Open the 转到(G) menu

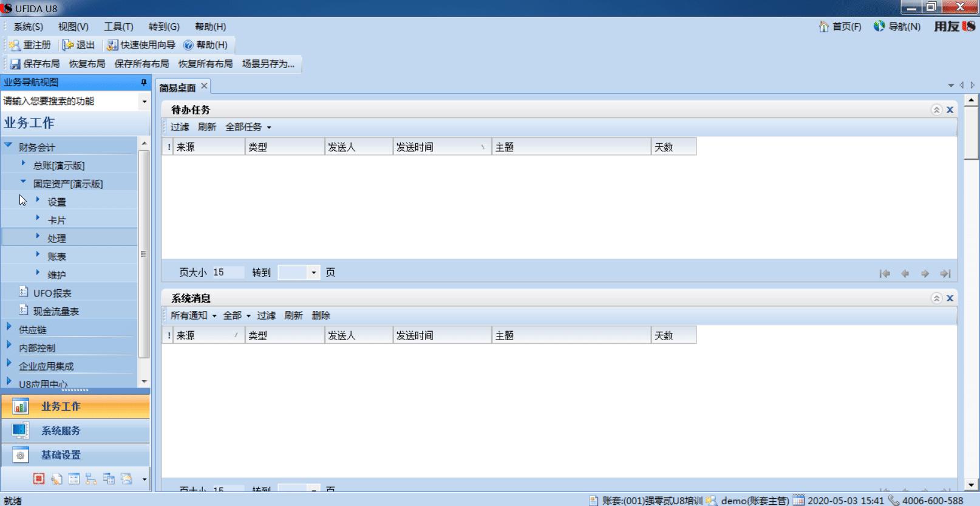164,27
